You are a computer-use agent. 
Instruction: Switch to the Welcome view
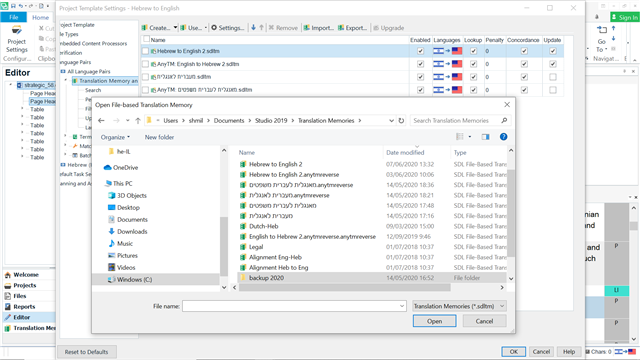[x=26, y=275]
